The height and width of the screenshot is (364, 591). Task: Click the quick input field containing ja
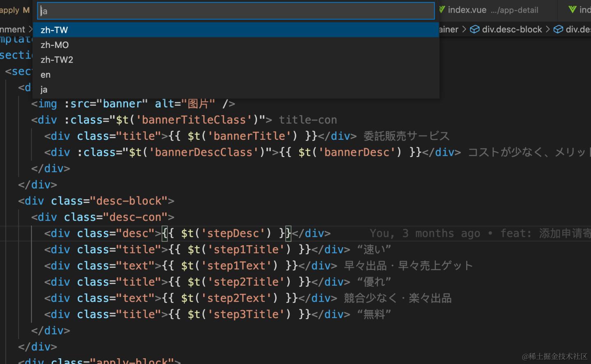[236, 11]
